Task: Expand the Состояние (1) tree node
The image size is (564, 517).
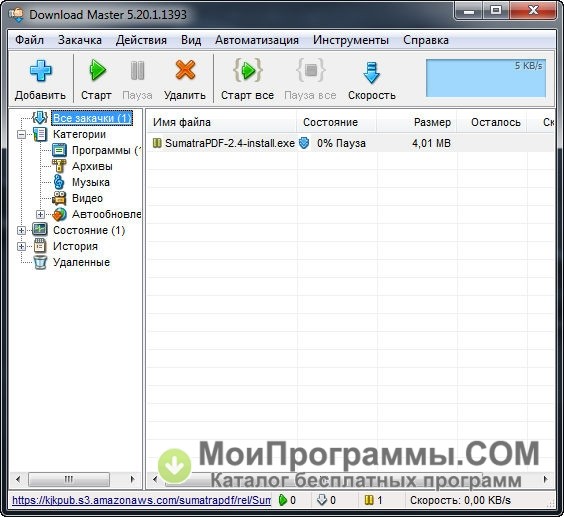Action: click(x=22, y=230)
